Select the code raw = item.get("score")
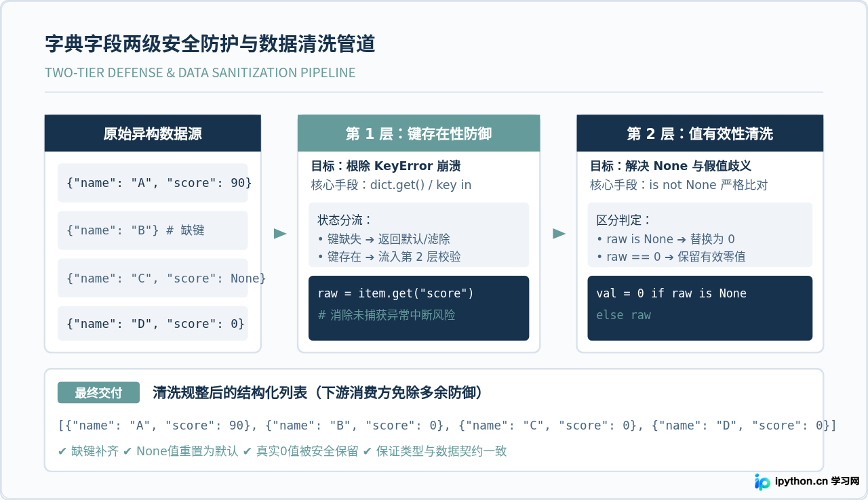Viewport: 868px width, 500px height. coord(396,293)
